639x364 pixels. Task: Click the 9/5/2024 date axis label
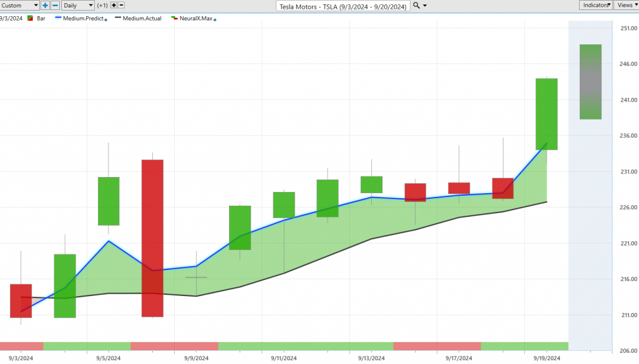pos(109,358)
